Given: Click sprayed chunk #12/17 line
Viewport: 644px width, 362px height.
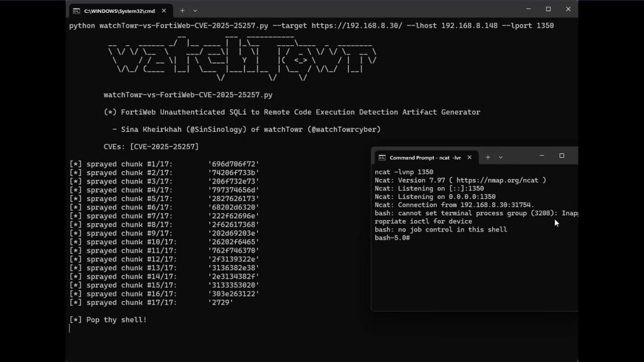Looking at the screenshot, I should [x=164, y=259].
